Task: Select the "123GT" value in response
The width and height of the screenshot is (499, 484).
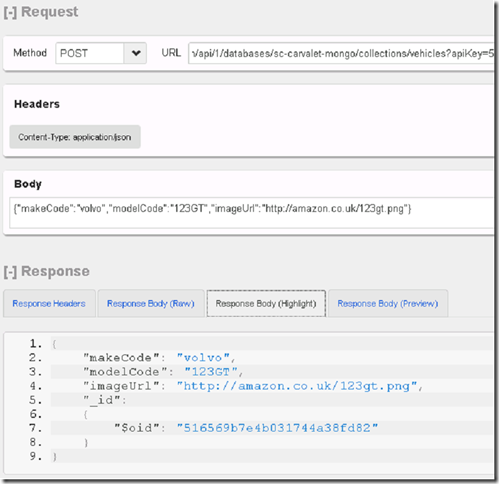Action: pos(211,372)
